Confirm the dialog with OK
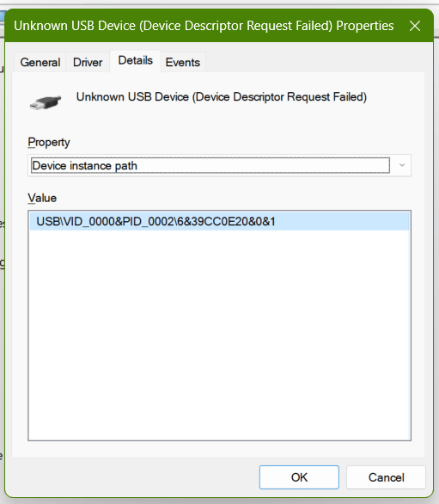439x504 pixels. (x=299, y=477)
